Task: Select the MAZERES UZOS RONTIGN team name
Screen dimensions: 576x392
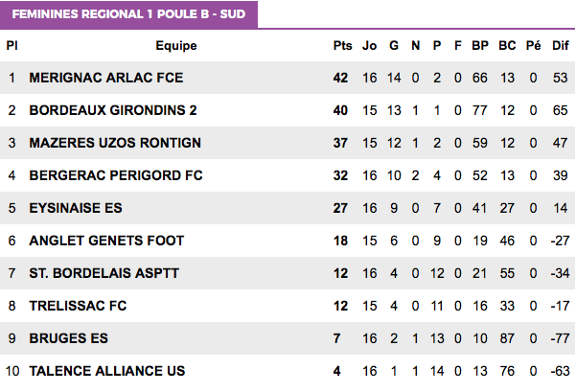Action: [115, 143]
